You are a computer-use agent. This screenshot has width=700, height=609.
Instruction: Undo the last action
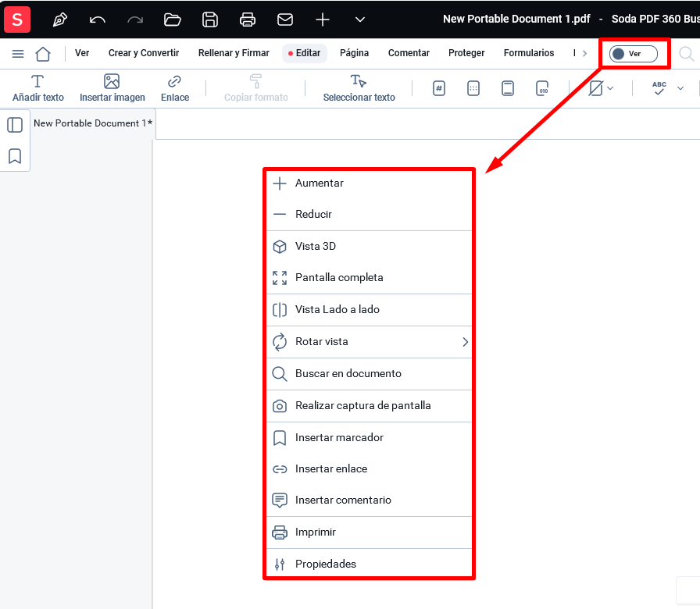(x=98, y=20)
